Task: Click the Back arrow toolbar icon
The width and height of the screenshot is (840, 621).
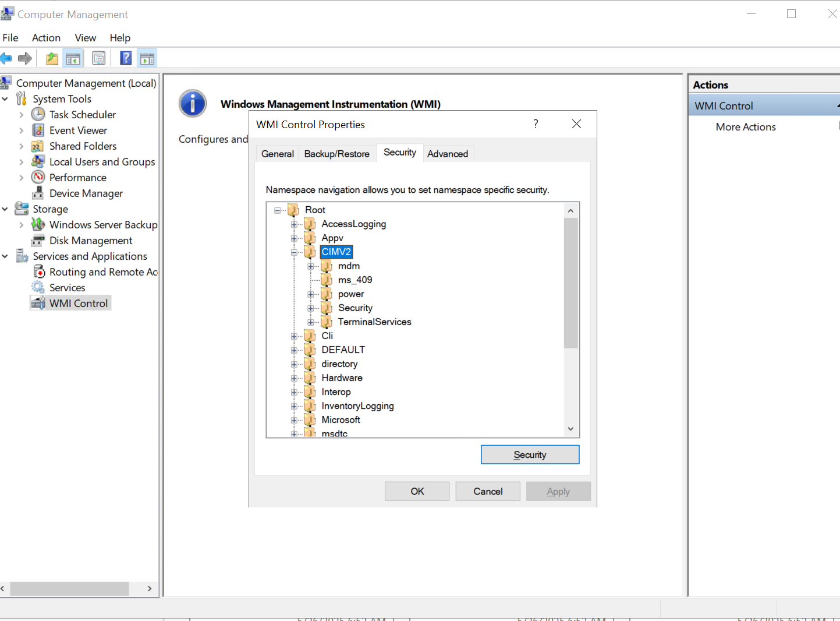Action: pos(6,58)
